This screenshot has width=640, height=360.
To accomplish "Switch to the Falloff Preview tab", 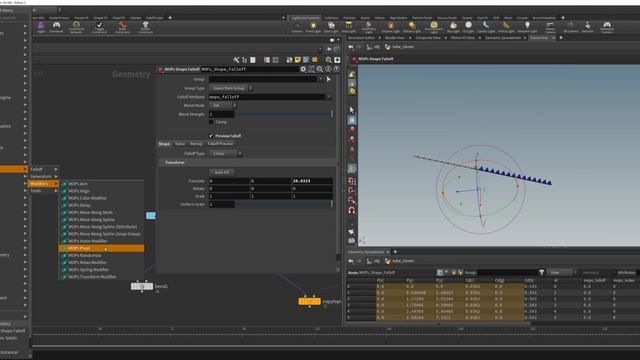I will click(x=220, y=144).
